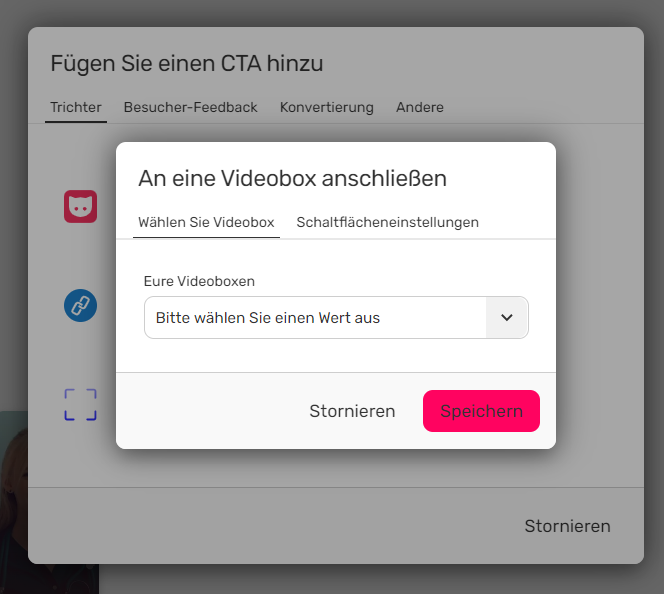Open the Trichter tab
Viewport: 664px width, 594px height.
pyautogui.click(x=76, y=107)
